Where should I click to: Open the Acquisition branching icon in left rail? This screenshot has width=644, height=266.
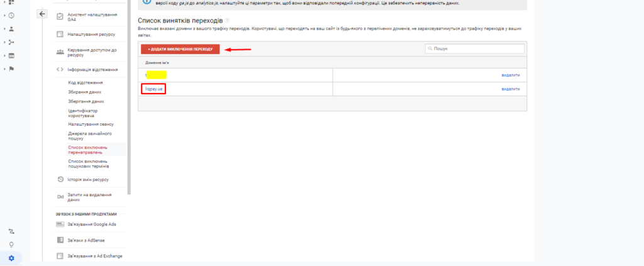click(11, 42)
